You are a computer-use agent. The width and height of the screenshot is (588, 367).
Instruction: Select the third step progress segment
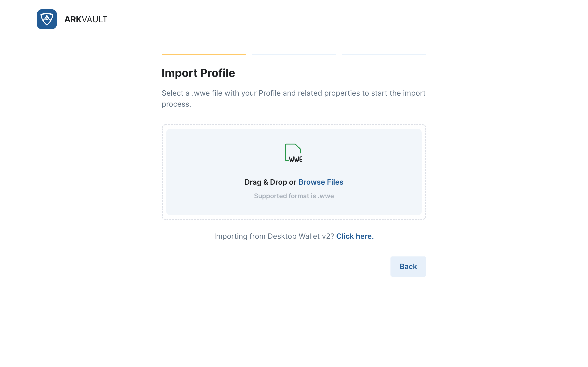coord(384,54)
